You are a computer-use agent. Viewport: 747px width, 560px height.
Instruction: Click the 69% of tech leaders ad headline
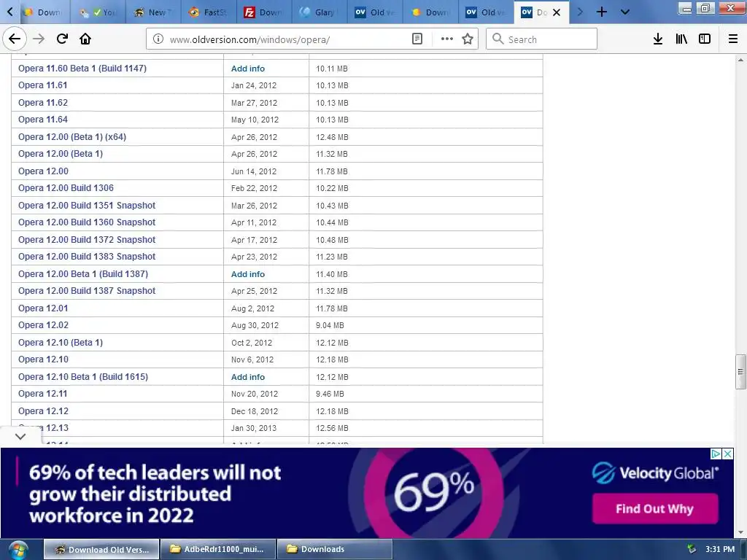pos(155,494)
